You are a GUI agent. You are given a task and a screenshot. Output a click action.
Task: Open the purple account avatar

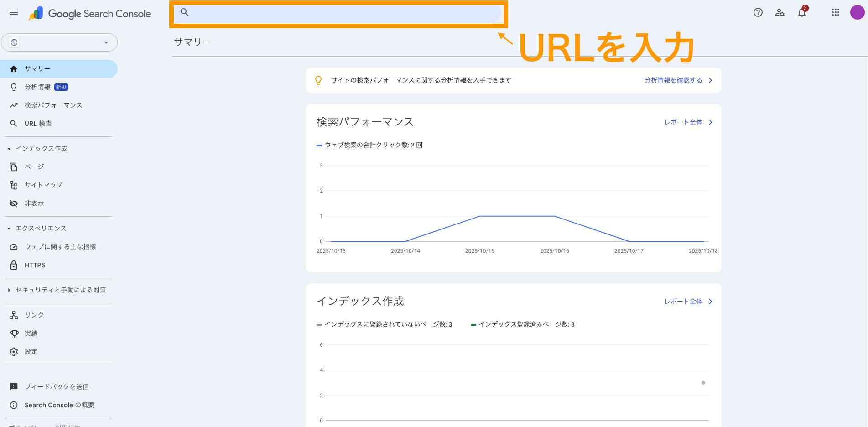click(x=858, y=12)
